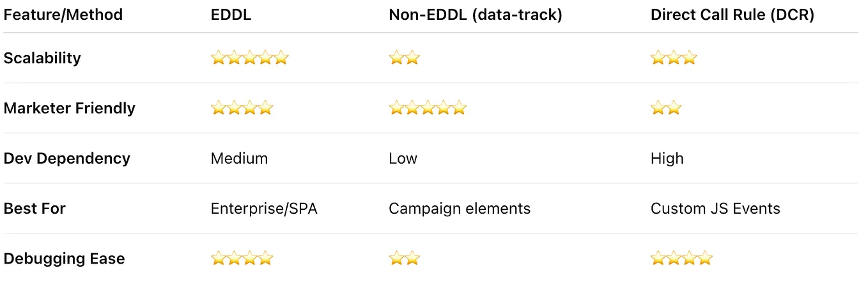This screenshot has width=868, height=286.
Task: Click the High cell under DCR
Action: [x=667, y=158]
